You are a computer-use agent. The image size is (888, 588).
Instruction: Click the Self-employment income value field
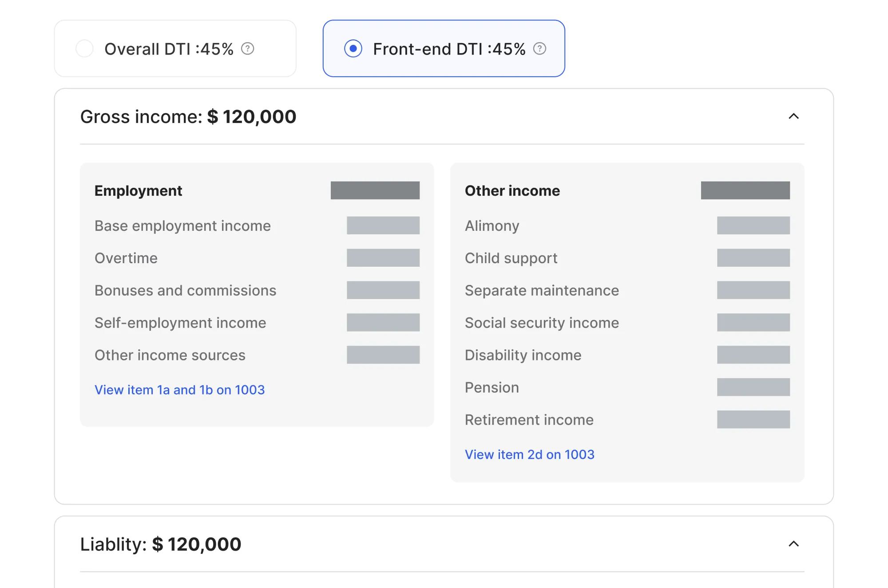point(384,323)
